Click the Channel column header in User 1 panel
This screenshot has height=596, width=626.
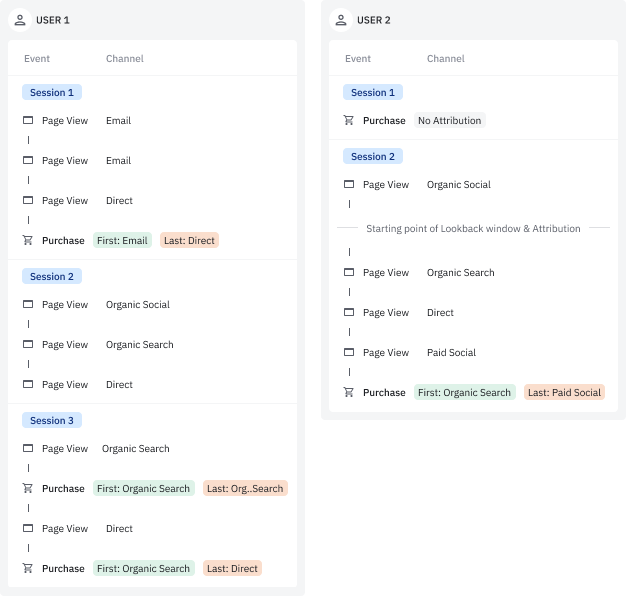125,59
